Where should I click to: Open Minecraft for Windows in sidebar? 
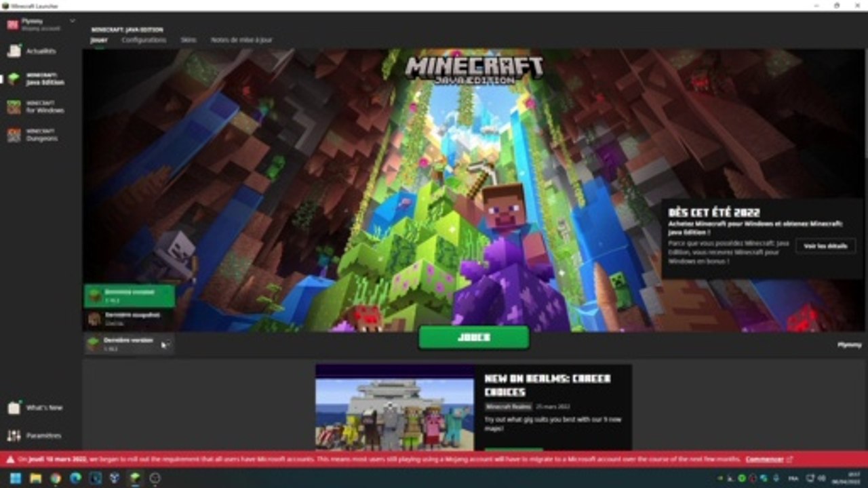tap(38, 107)
